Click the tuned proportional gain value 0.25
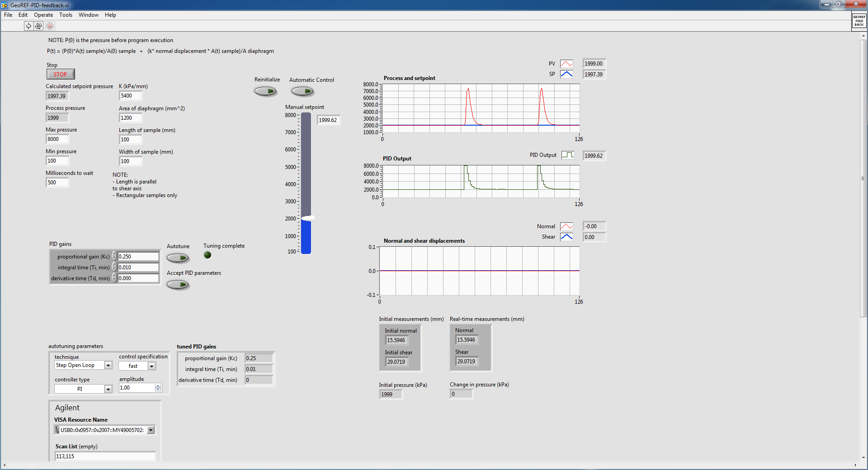This screenshot has width=868, height=470. pos(259,358)
